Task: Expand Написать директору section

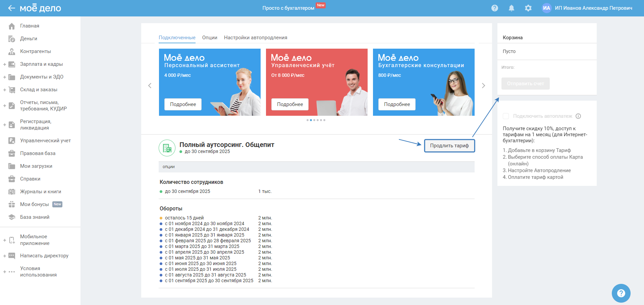Action: point(5,256)
